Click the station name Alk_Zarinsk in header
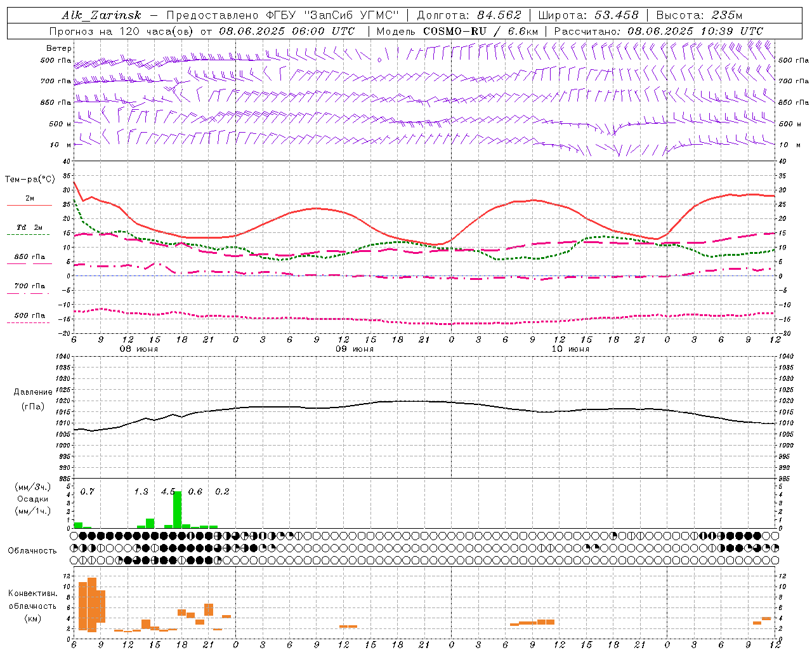The width and height of the screenshot is (812, 650). pyautogui.click(x=101, y=15)
